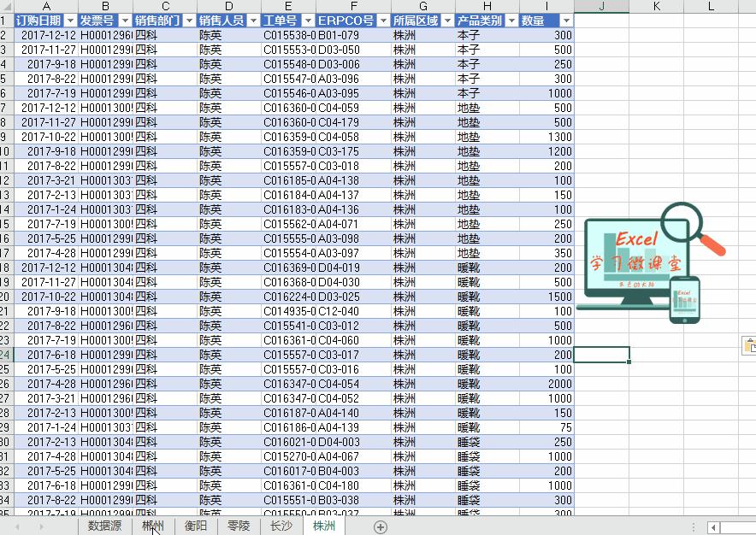This screenshot has width=756, height=535.
Task: Select column J header
Action: point(602,6)
